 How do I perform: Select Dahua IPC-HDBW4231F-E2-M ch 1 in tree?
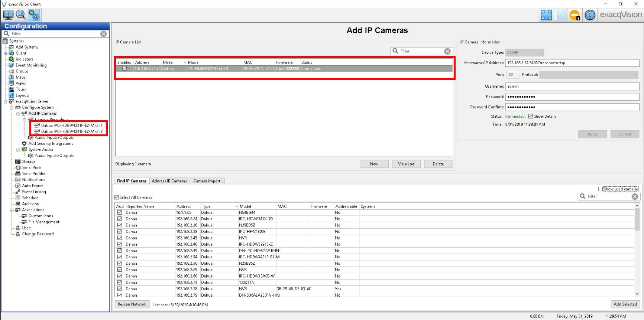72,125
